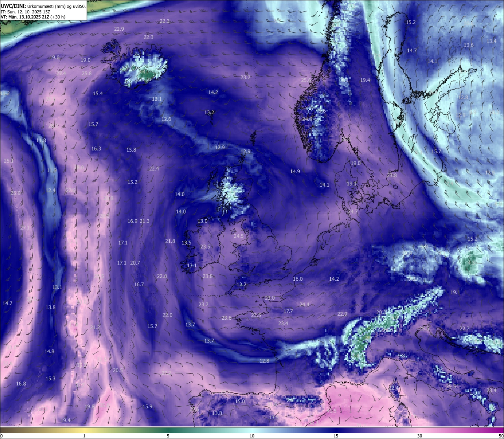
Task: Click the 16.0 value near the Netherlands
Action: coord(298,279)
